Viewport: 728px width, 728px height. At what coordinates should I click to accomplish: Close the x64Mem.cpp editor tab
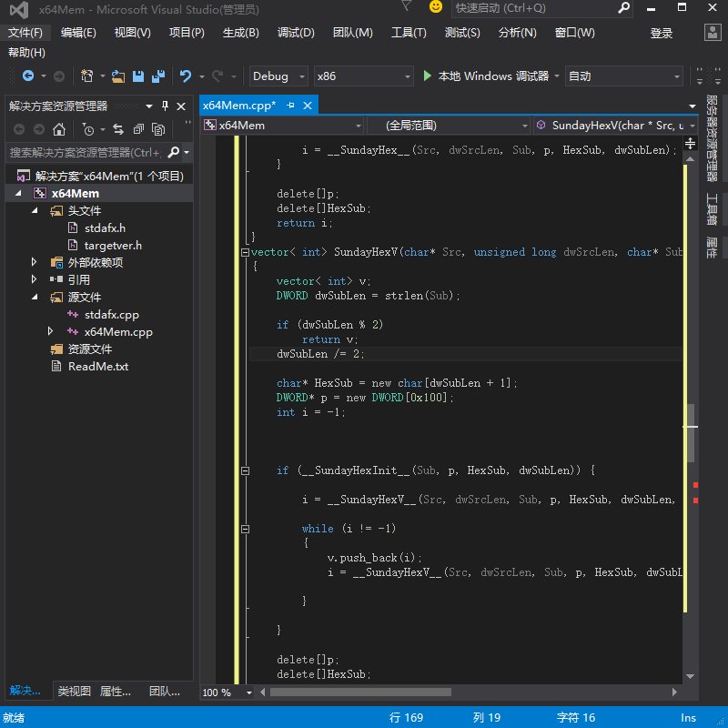point(308,106)
